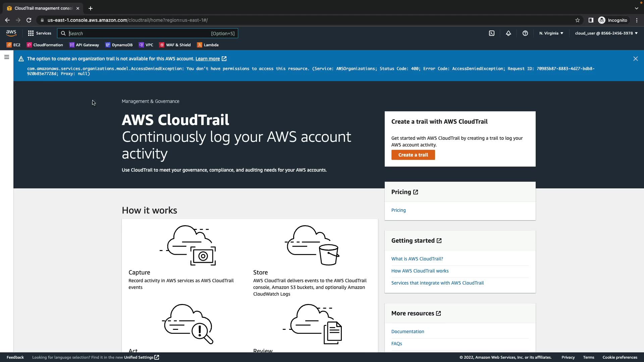Open the CloudShell terminal icon
Screen dimensions: 644x362
pyautogui.click(x=491, y=33)
